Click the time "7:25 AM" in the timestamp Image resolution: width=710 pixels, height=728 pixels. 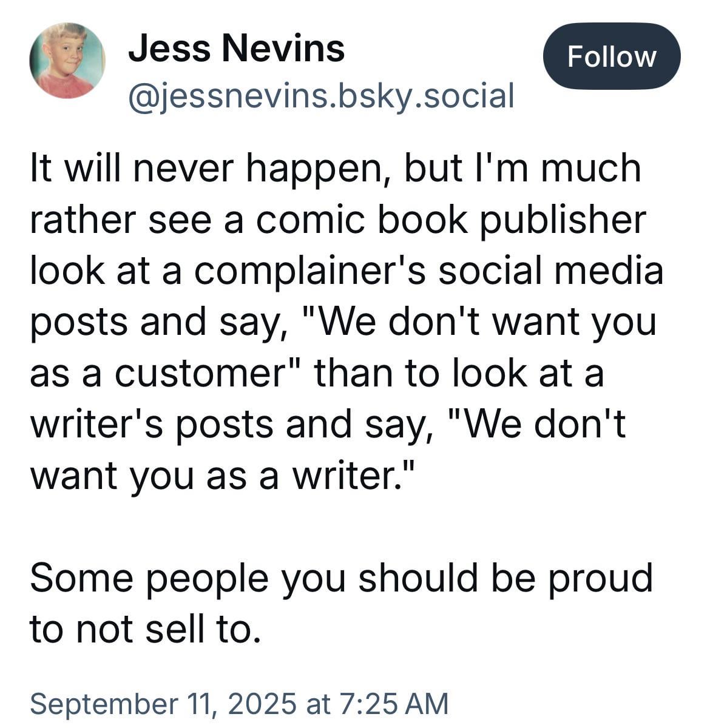(395, 703)
